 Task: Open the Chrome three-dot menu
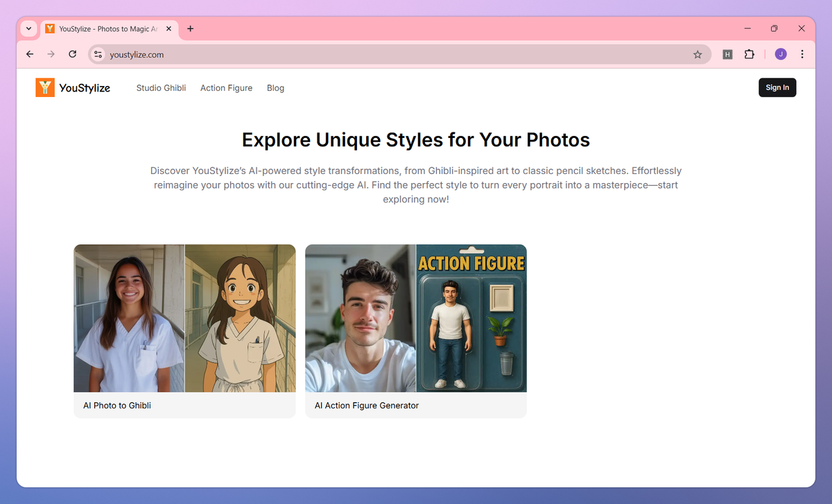tap(802, 54)
